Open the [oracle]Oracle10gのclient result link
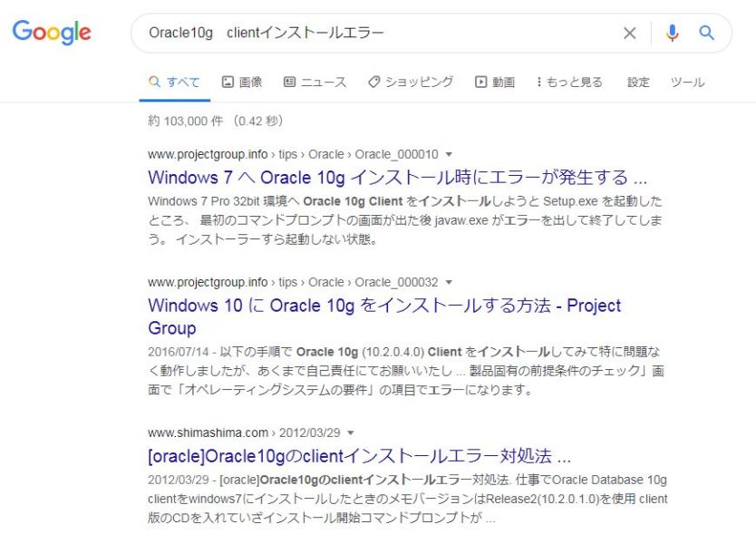The height and width of the screenshot is (544, 756). pos(359,456)
